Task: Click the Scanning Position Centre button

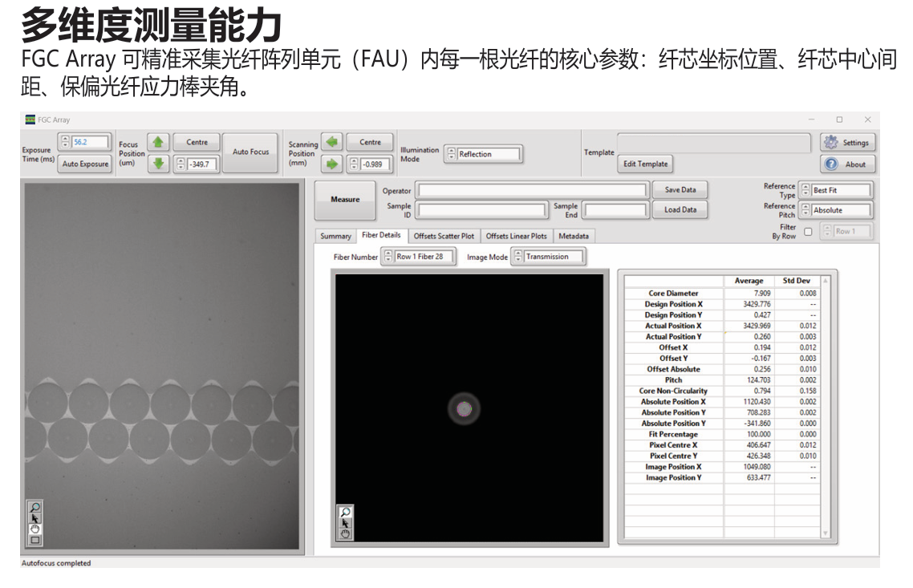Action: click(x=370, y=142)
